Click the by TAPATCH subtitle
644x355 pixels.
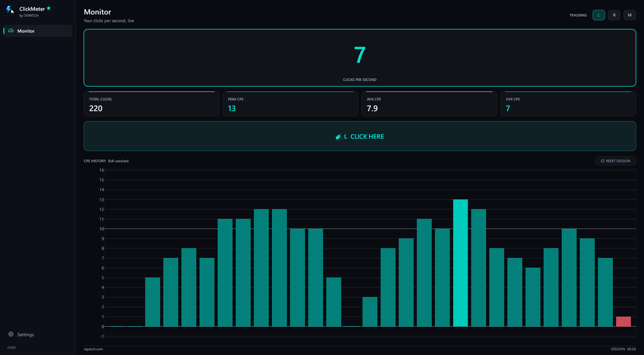click(x=29, y=15)
